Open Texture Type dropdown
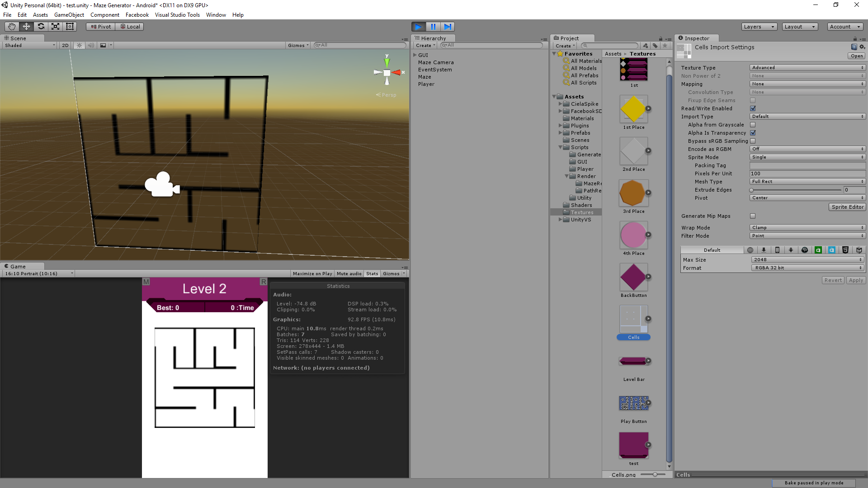Viewport: 868px width, 488px height. 807,68
